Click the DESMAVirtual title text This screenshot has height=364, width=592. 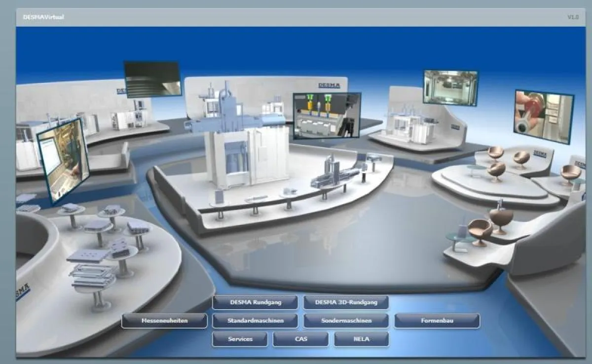[43, 17]
